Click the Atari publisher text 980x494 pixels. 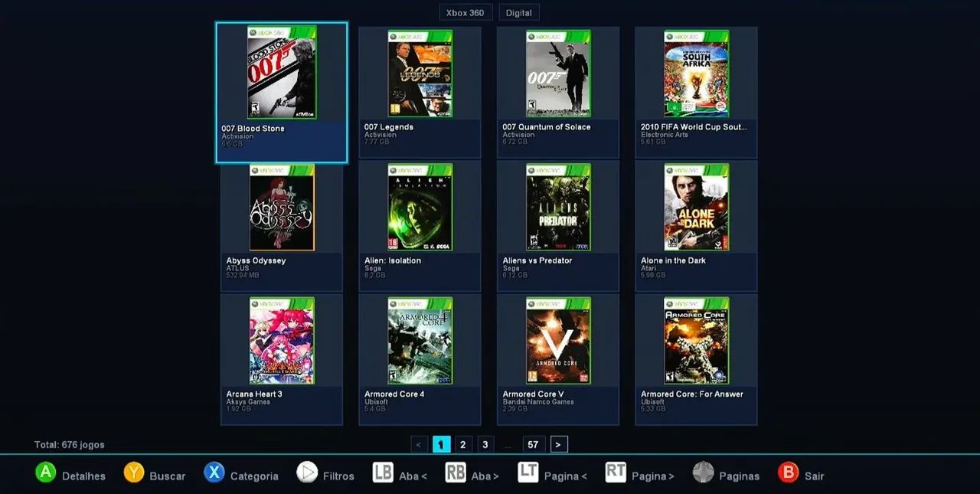coord(648,268)
